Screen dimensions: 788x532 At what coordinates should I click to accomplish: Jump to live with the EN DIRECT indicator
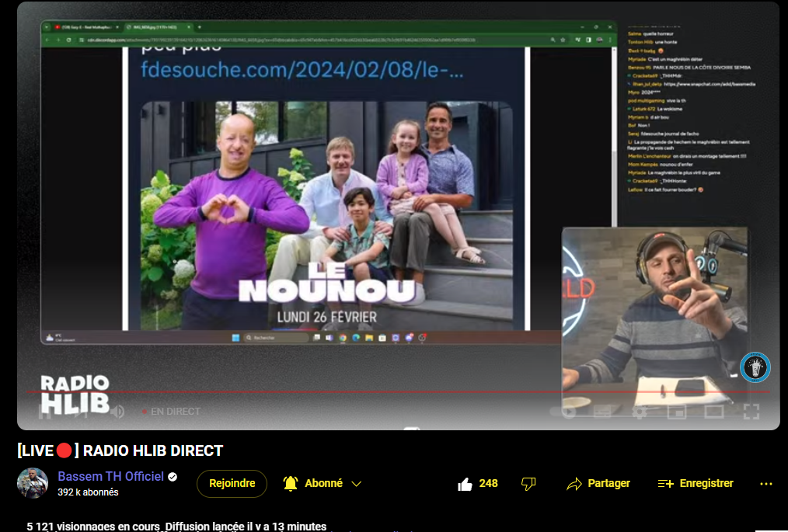point(171,412)
